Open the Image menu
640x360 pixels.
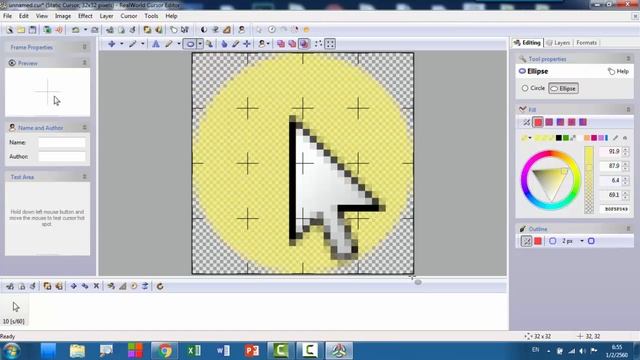pyautogui.click(x=63, y=16)
